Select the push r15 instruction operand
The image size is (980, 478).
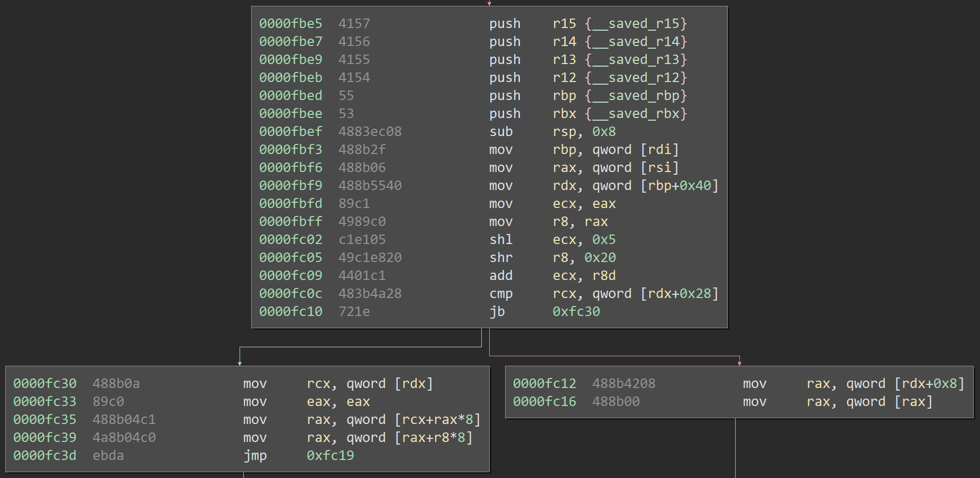pyautogui.click(x=564, y=24)
